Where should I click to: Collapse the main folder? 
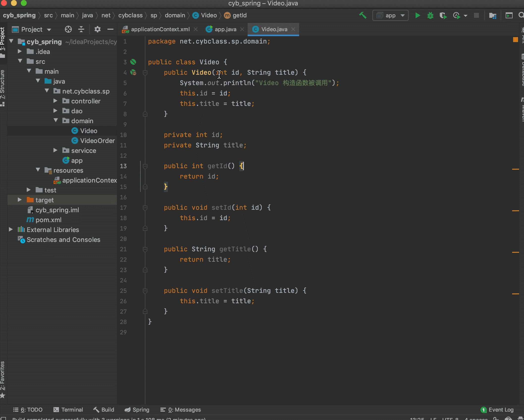pos(29,71)
